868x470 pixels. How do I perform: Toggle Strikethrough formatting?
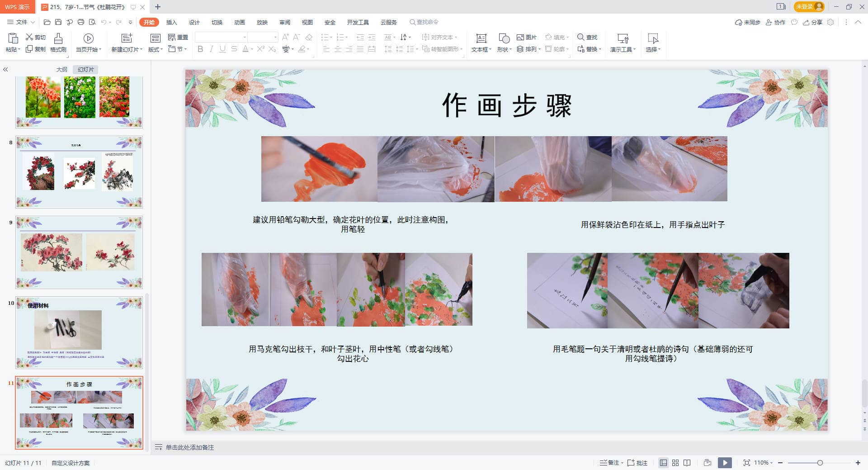(234, 49)
